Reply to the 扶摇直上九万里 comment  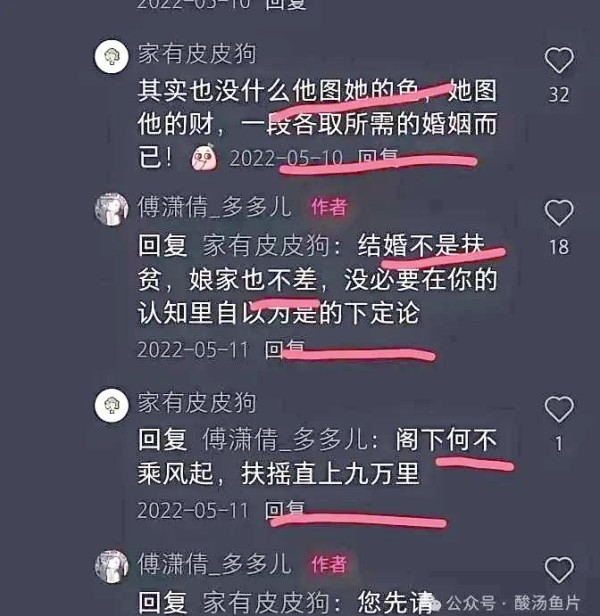click(284, 510)
